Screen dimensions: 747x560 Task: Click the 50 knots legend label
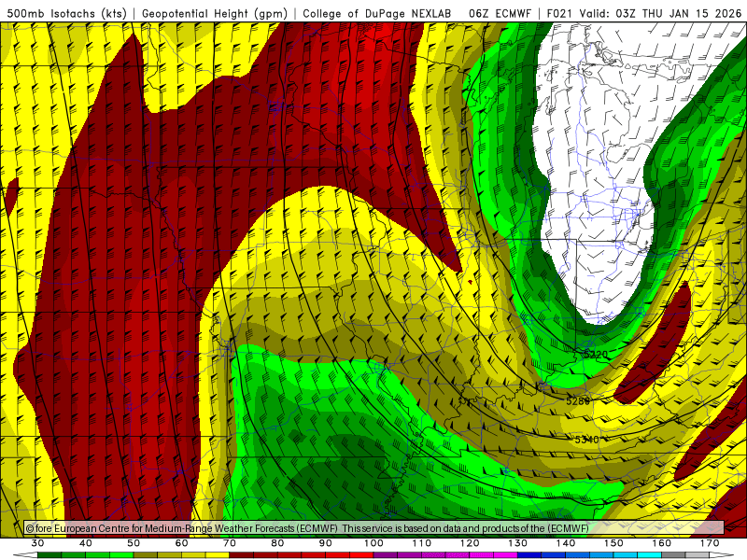[x=134, y=543]
